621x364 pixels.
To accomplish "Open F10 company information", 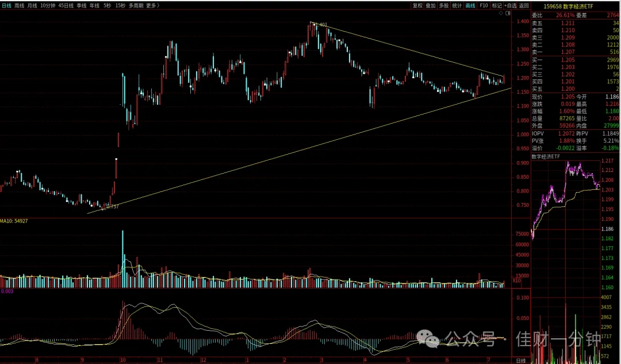I will coord(484,6).
